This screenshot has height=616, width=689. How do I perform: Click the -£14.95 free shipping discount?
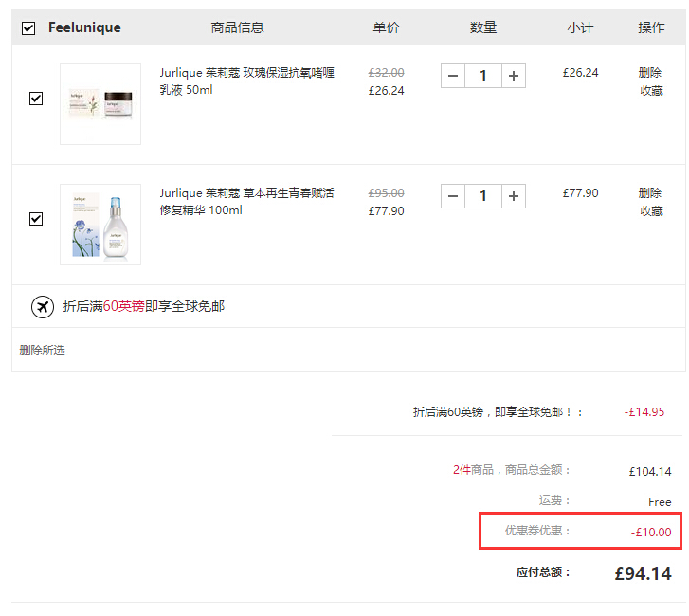pyautogui.click(x=644, y=412)
